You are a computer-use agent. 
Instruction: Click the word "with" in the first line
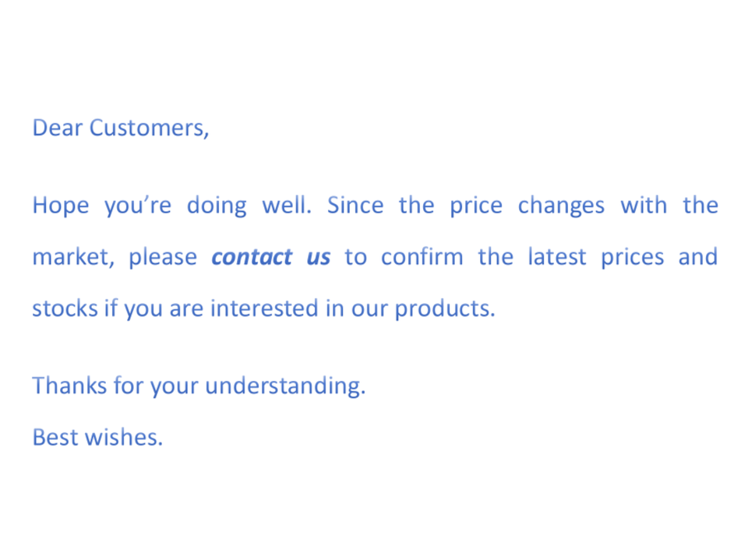tap(644, 206)
